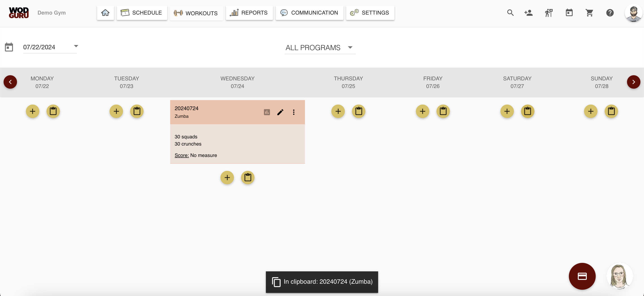Image resolution: width=644 pixels, height=296 pixels.
Task: Add another workout on Wednesday 07/24
Action: pyautogui.click(x=227, y=178)
